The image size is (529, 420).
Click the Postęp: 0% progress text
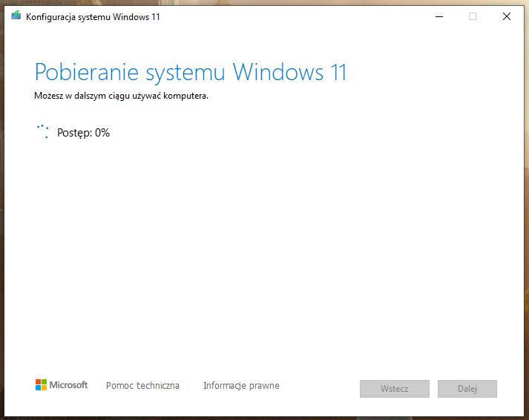click(83, 133)
